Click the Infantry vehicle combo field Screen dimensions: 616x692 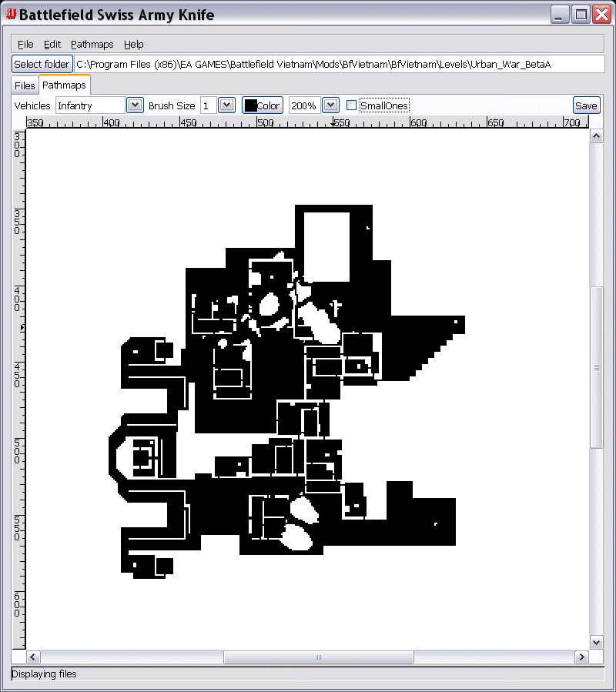tap(91, 105)
